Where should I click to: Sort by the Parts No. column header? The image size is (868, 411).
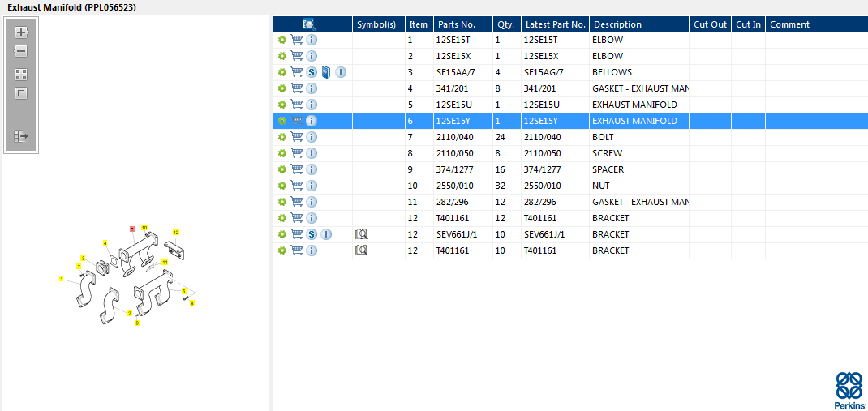coord(463,24)
